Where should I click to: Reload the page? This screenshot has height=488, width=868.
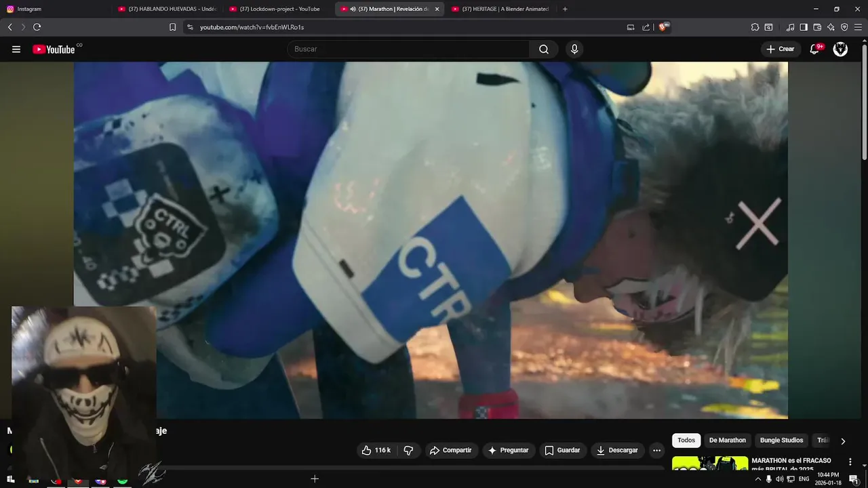(x=37, y=27)
